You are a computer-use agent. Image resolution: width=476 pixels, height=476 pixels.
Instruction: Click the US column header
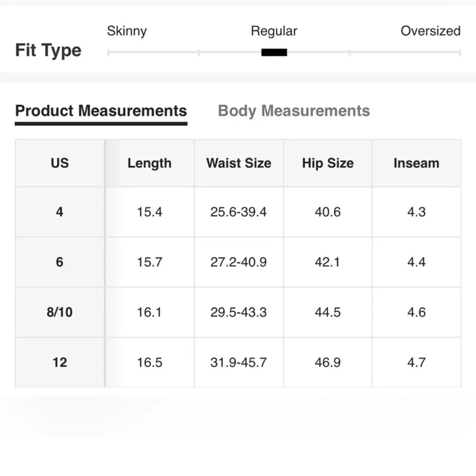[60, 163]
